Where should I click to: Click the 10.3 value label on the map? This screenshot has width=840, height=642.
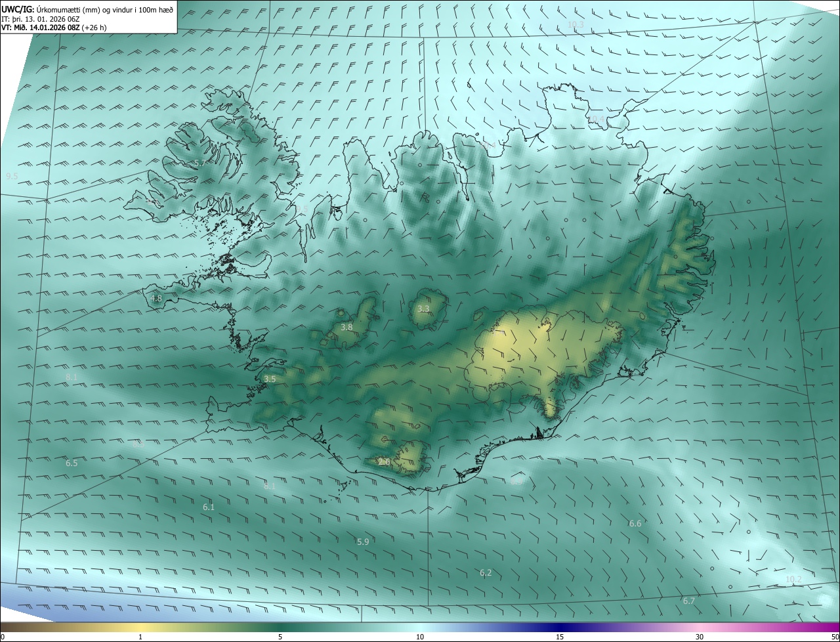576,25
